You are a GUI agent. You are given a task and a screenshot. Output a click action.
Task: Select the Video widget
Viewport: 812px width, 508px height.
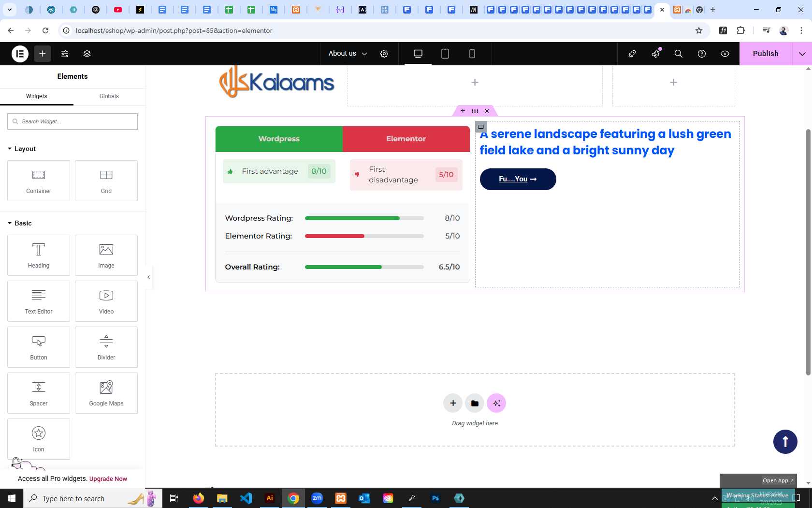106,301
